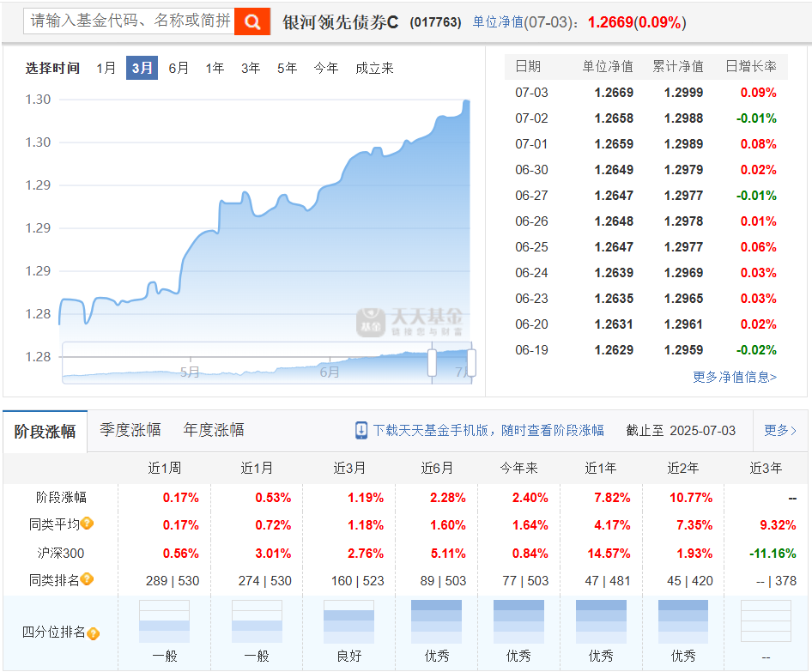Click the 日增长率 column header
812x672 pixels.
point(751,66)
